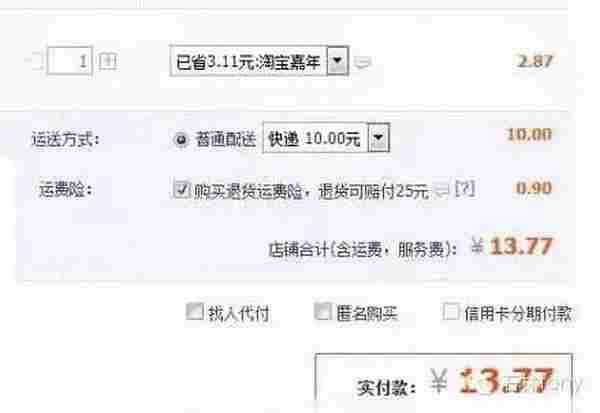
Task: Click the message icon after 退货可赔付25元
Action: (442, 189)
